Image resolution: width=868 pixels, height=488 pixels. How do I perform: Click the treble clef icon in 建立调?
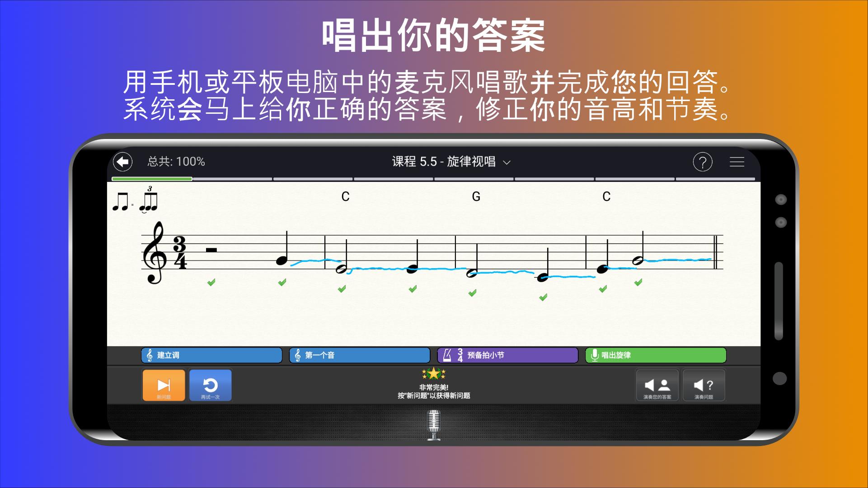tap(150, 355)
